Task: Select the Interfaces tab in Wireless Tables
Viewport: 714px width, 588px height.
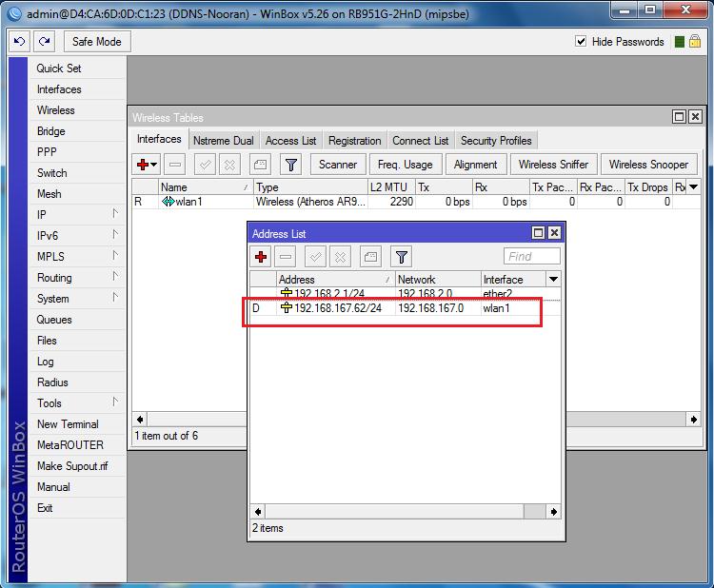Action: [159, 139]
